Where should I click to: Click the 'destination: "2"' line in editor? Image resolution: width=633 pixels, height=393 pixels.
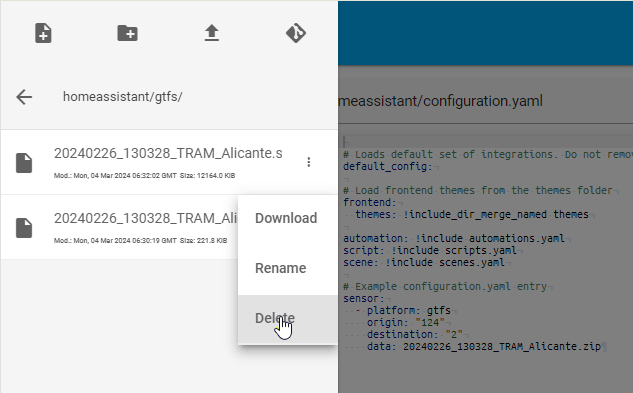coord(415,334)
